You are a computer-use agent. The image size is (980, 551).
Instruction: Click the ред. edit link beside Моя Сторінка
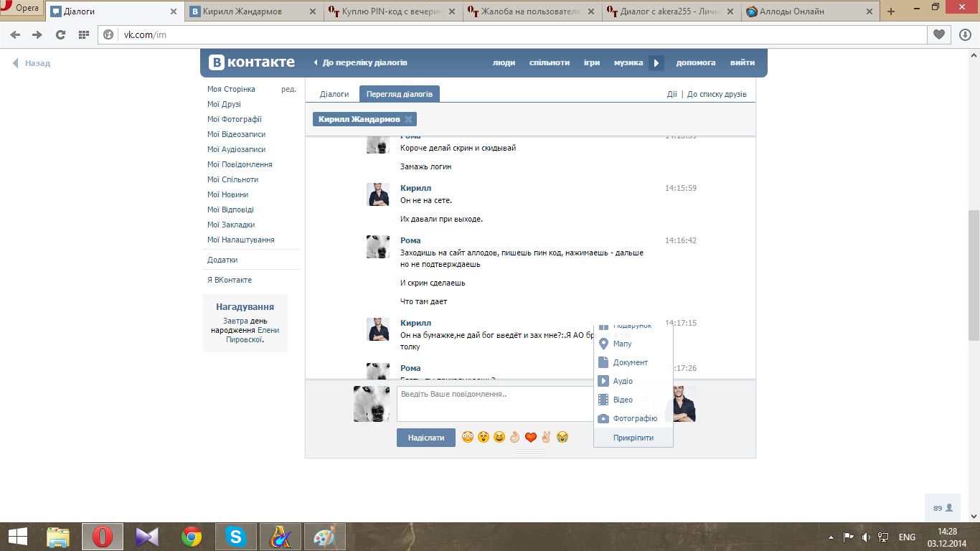click(x=288, y=89)
